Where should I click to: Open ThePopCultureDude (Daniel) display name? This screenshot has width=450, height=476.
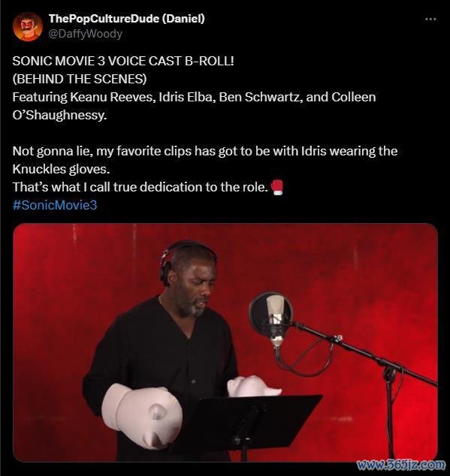click(127, 19)
